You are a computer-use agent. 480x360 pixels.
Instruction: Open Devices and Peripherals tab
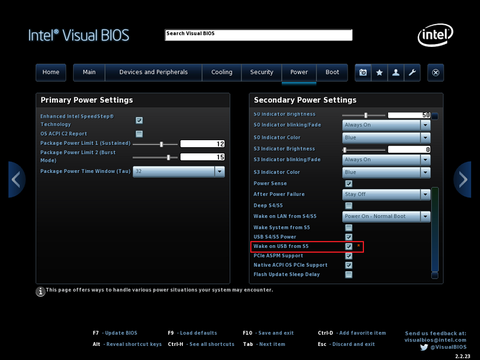(153, 73)
